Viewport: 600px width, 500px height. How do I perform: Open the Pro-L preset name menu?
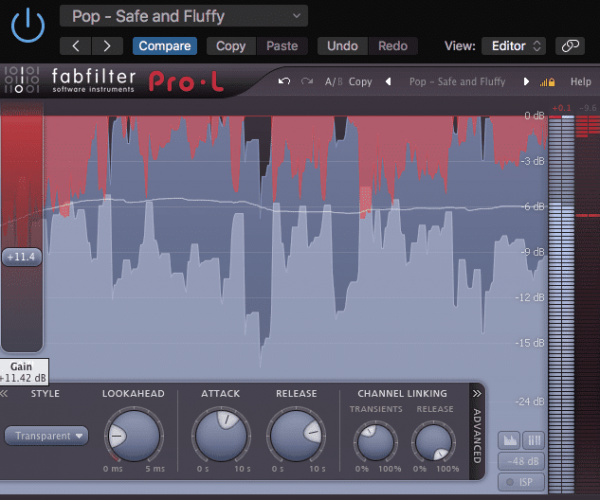(457, 81)
